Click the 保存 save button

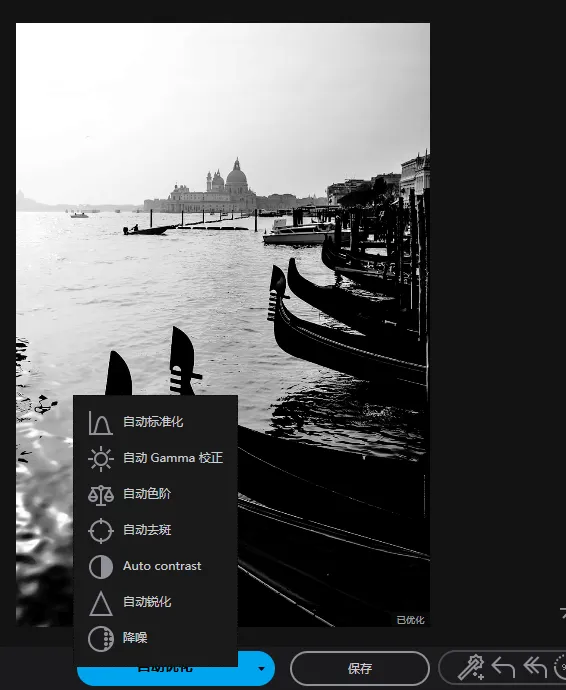[360, 668]
